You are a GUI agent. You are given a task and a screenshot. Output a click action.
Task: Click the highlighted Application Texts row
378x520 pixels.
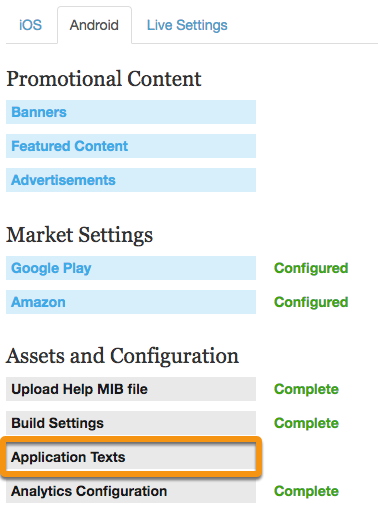tap(131, 457)
